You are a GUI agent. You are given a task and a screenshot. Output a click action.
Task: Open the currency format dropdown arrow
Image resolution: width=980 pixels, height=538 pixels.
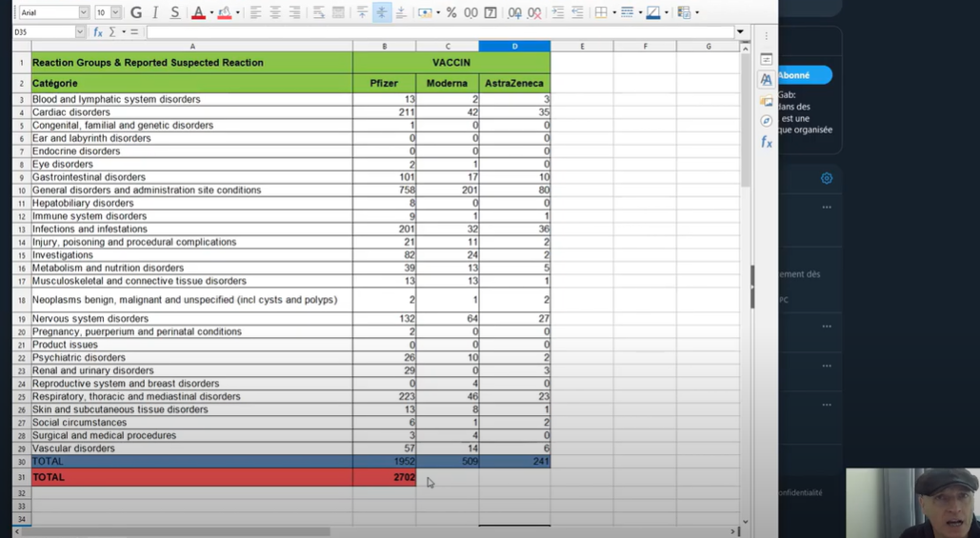tap(437, 12)
